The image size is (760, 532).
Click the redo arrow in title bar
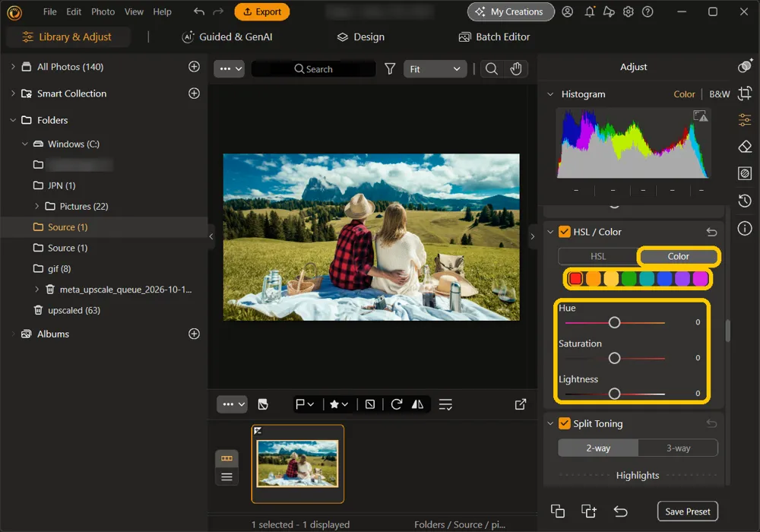[218, 11]
